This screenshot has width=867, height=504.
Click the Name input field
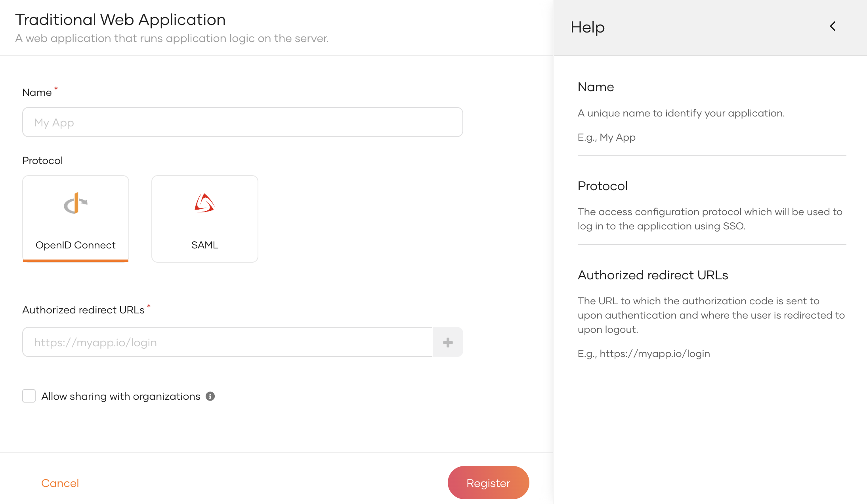pos(243,122)
